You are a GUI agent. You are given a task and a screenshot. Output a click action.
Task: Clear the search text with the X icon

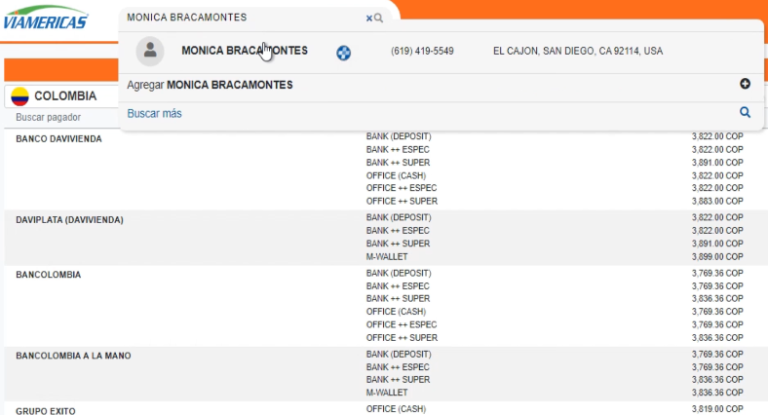pos(369,18)
